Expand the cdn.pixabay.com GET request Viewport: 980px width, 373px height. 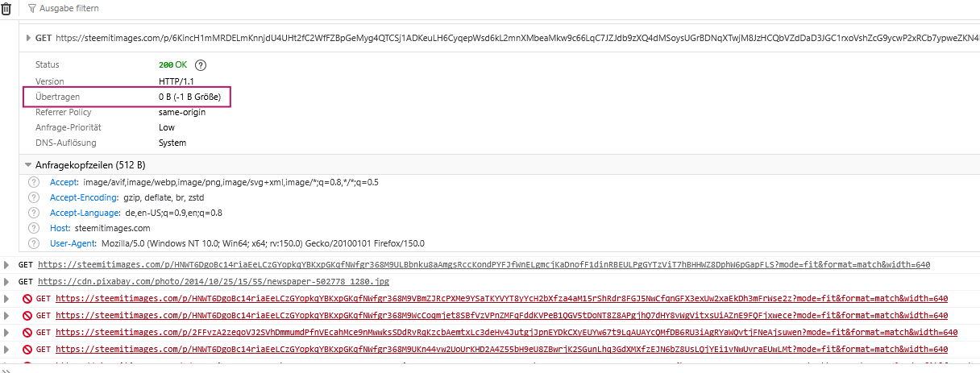(x=7, y=282)
